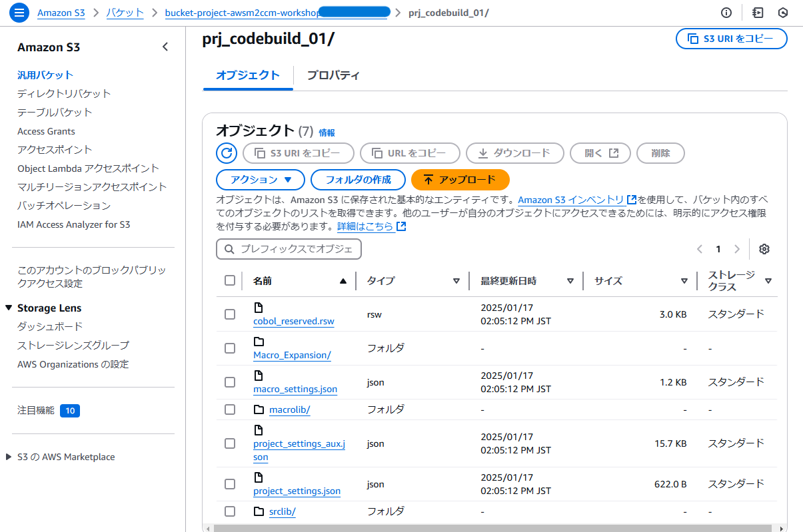Go to next page of objects
Viewport: 803px width, 532px height.
pos(737,249)
